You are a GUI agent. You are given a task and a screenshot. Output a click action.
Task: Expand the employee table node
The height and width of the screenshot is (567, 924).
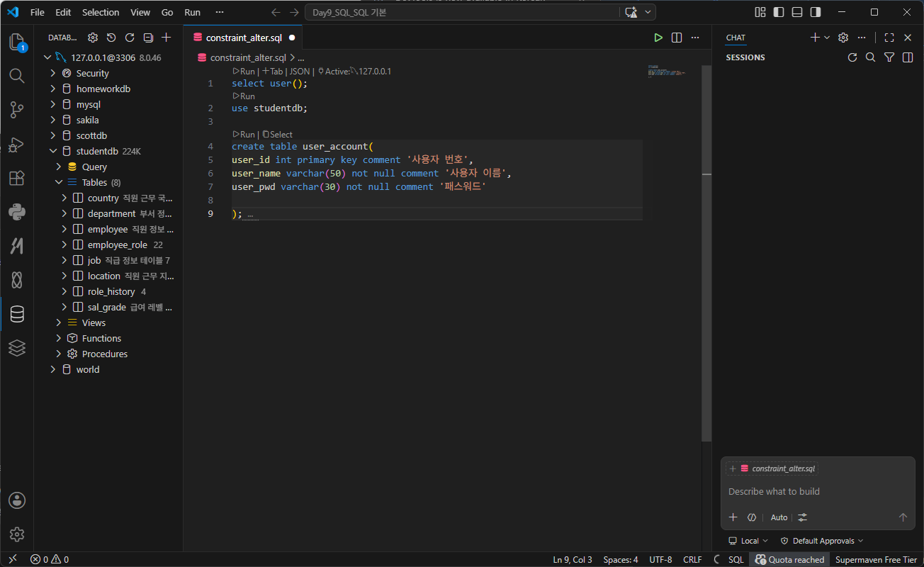64,229
